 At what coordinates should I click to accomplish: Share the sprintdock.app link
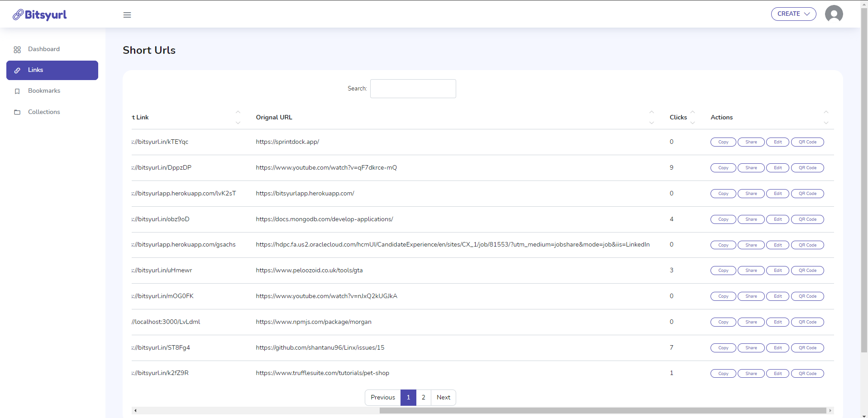(751, 142)
